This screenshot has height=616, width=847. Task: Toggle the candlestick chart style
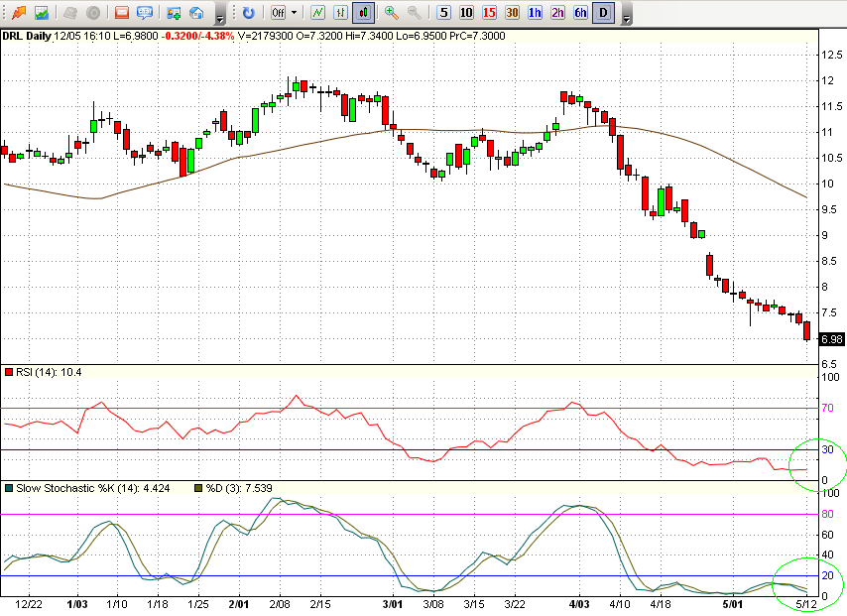coord(364,13)
